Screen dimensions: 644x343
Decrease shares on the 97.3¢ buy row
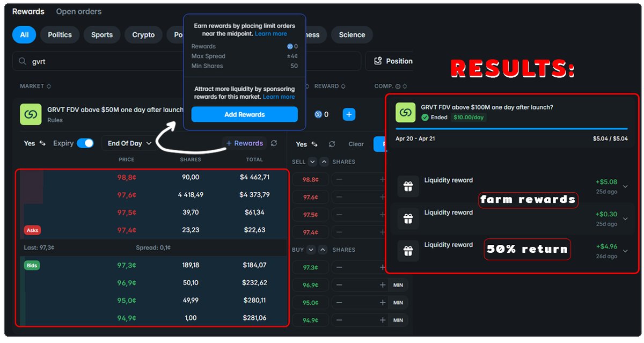click(x=339, y=267)
